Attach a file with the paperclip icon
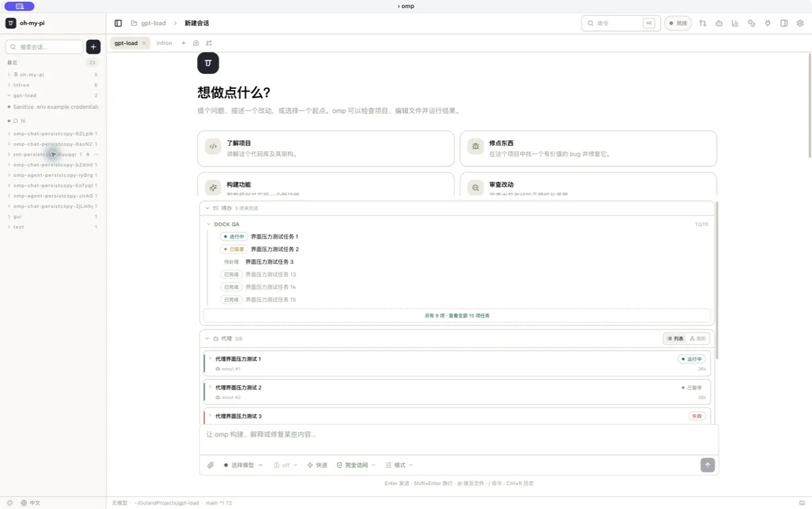 click(x=210, y=465)
